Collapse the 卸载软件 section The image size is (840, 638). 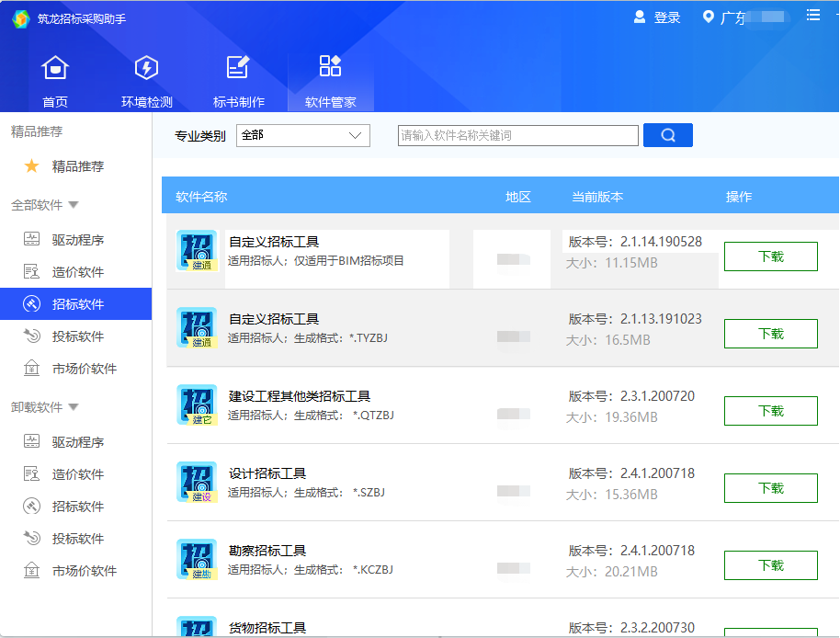coord(74,407)
